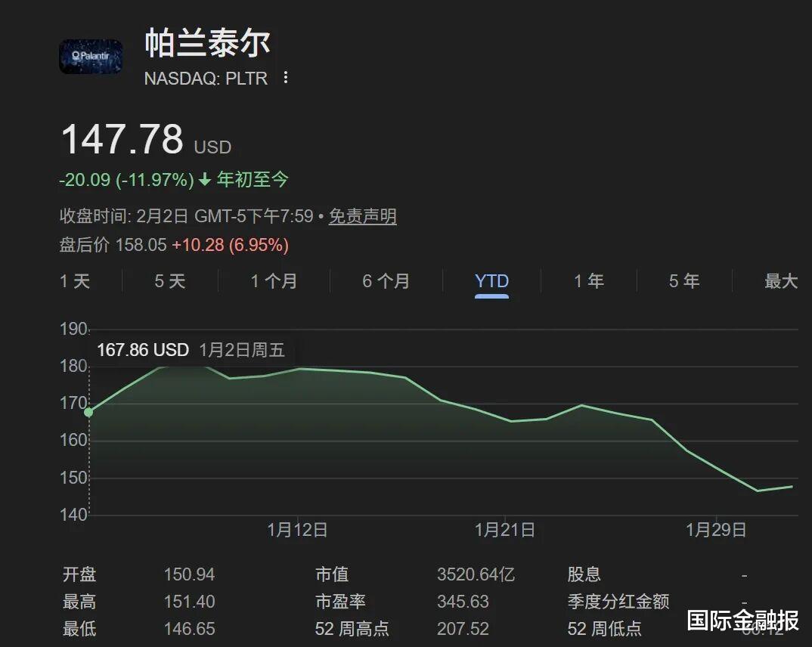Click the 最低 value 146.65
Viewport: 812px width, 647px height.
(189, 628)
